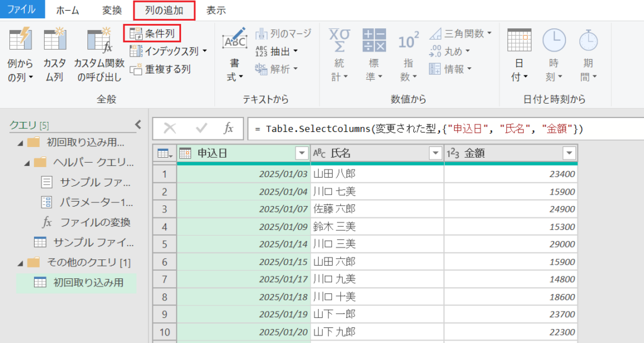Click the 氏名 ABC type icon
This screenshot has height=343, width=644.
tap(319, 153)
